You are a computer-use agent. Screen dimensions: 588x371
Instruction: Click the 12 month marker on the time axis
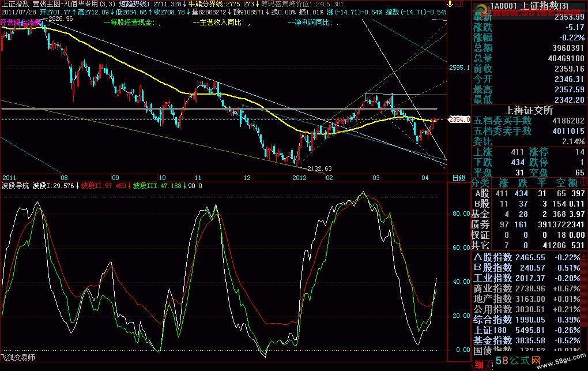coord(247,178)
